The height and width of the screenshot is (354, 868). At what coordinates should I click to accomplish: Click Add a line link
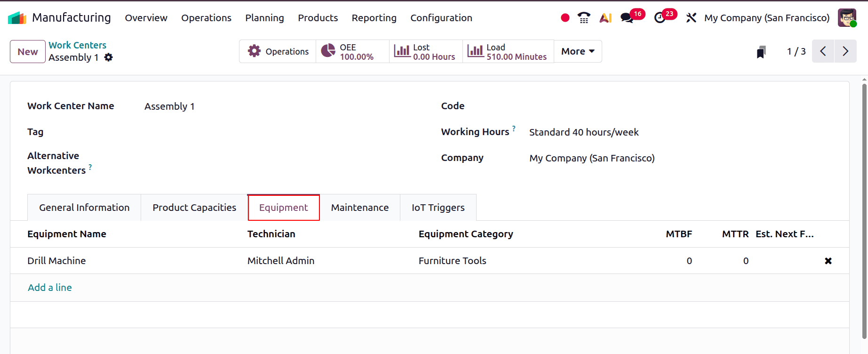coord(50,288)
